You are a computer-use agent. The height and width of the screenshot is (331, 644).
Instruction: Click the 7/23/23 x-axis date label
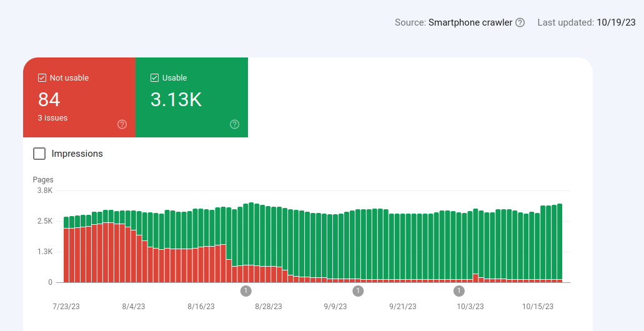[66, 307]
